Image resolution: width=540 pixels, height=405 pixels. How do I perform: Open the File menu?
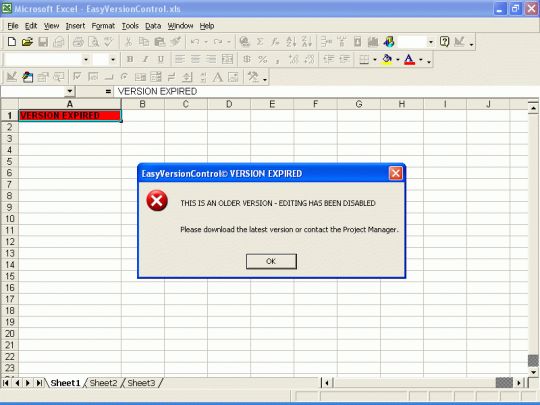coord(13,26)
